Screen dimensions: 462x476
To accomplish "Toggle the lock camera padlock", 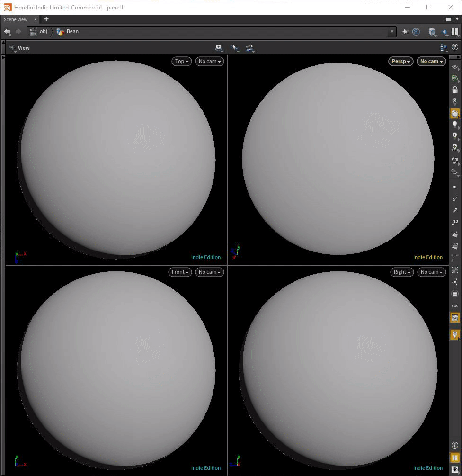I will [455, 90].
